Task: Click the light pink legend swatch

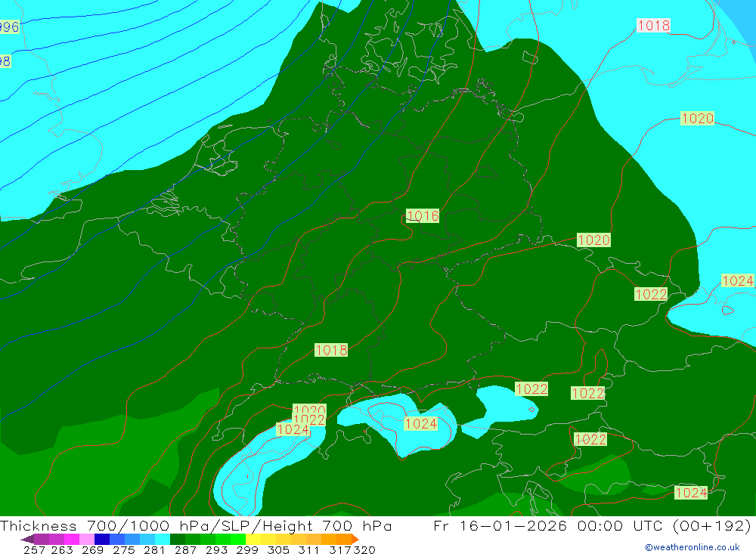Action: pos(87,539)
